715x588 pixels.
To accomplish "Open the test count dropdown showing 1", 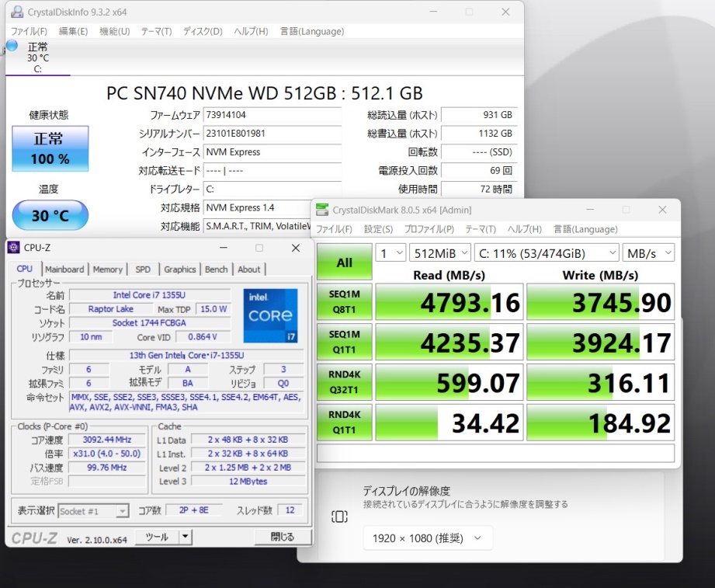I will click(390, 253).
